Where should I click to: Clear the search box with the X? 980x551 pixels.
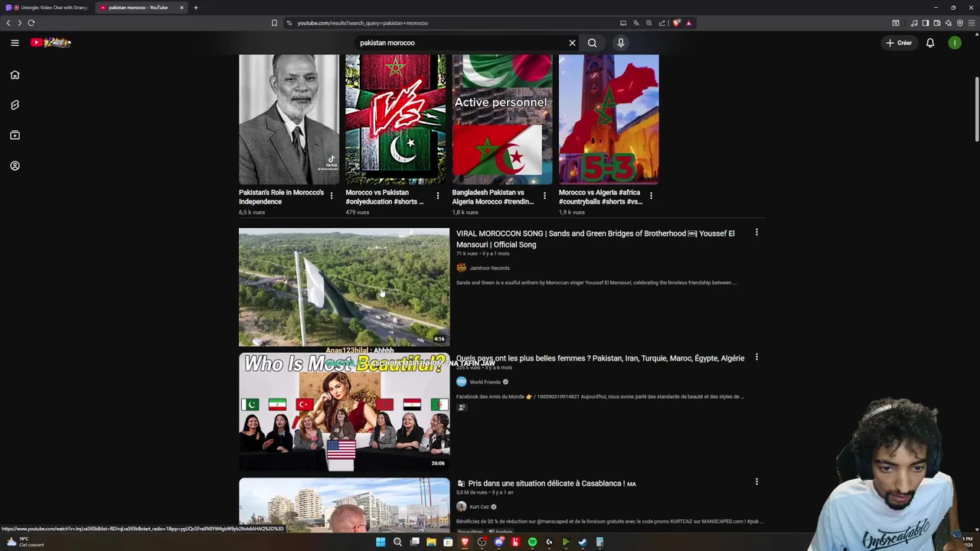[x=572, y=43]
